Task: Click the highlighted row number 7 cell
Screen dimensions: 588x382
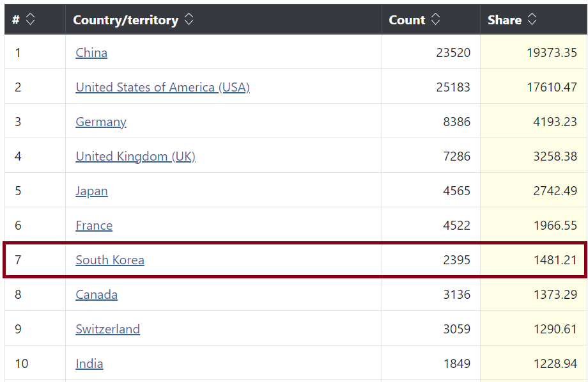Action: 18,260
